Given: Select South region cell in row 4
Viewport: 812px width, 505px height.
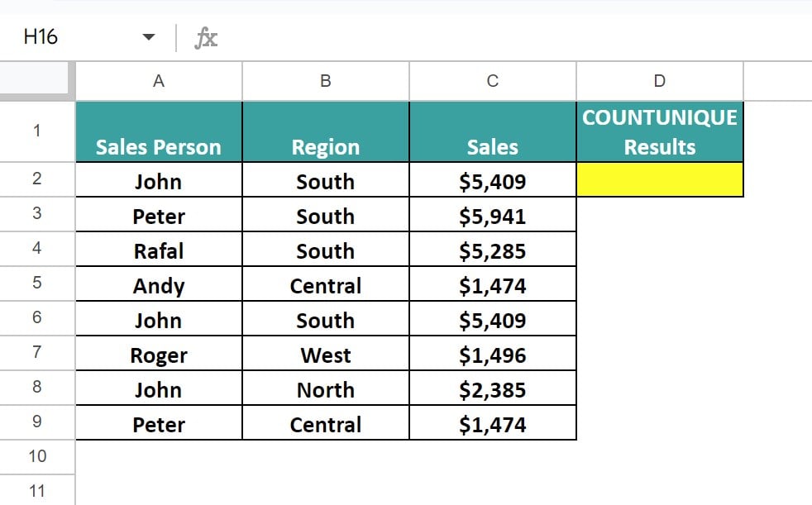Looking at the screenshot, I should [x=326, y=249].
